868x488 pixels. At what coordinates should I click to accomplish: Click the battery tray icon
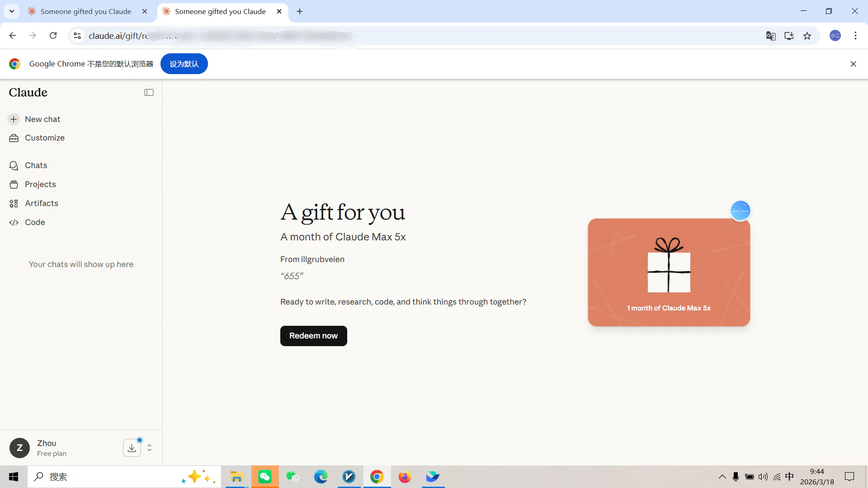click(x=750, y=477)
